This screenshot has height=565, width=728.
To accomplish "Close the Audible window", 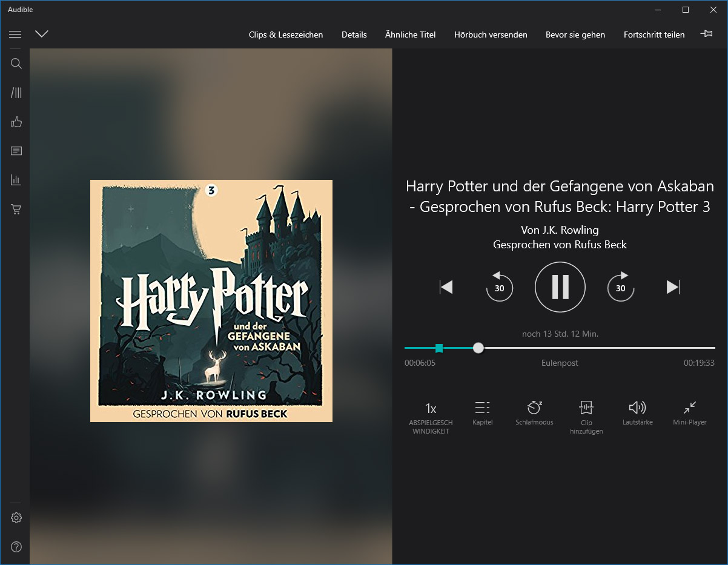I will click(713, 10).
